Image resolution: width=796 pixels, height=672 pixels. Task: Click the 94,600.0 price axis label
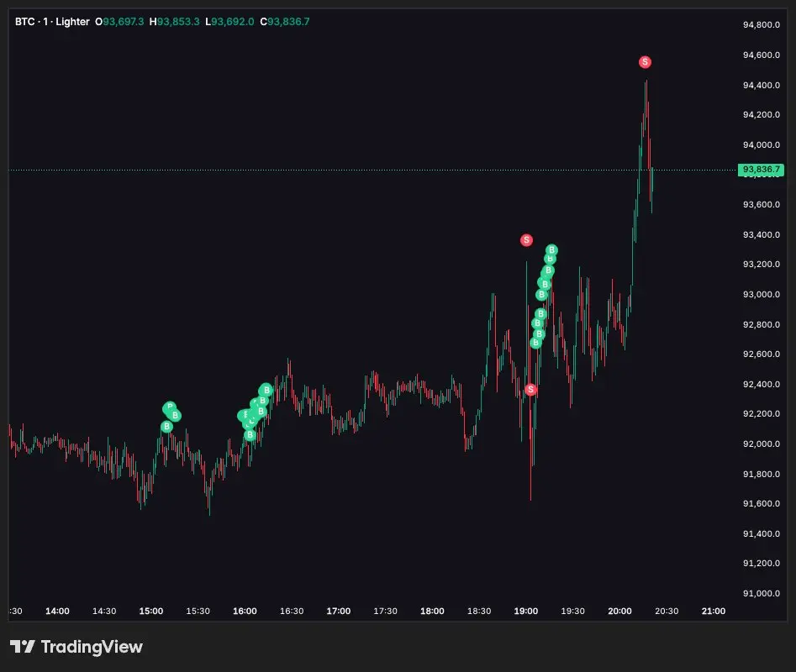tap(761, 55)
